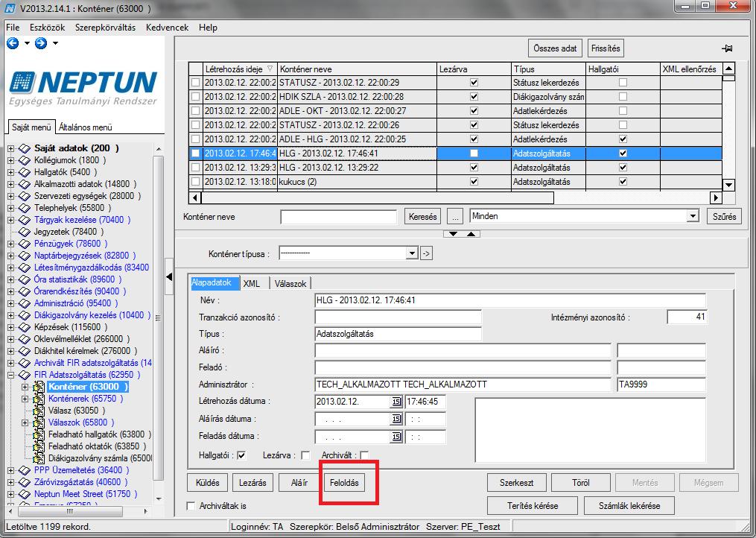Toggle Lezárva checkbox in HLG 17:46:41 row

pyautogui.click(x=474, y=154)
